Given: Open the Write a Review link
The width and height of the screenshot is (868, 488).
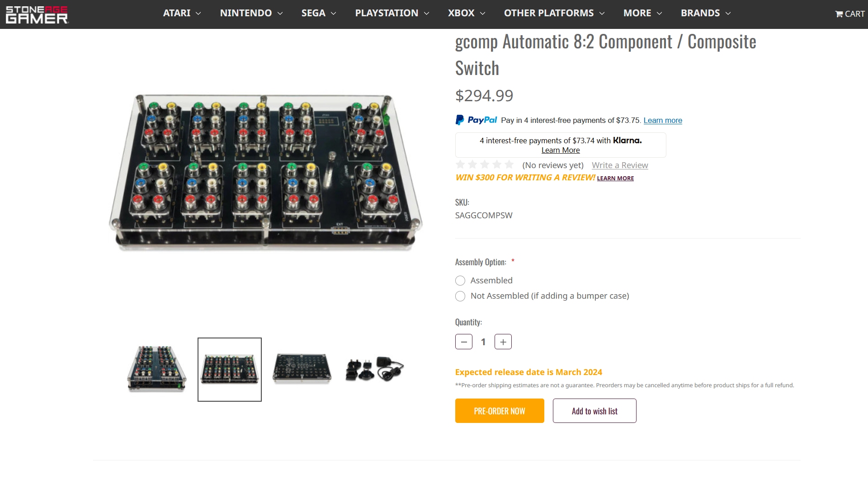Looking at the screenshot, I should [620, 165].
